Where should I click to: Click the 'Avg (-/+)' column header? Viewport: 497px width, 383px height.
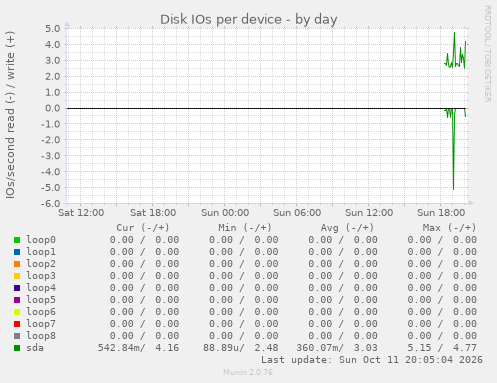[x=347, y=228]
